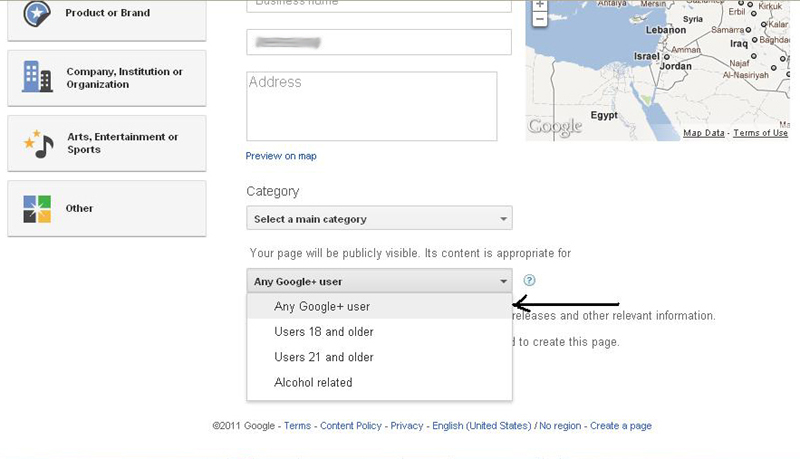Click Jordan label on the map
Image resolution: width=800 pixels, height=459 pixels.
click(676, 66)
